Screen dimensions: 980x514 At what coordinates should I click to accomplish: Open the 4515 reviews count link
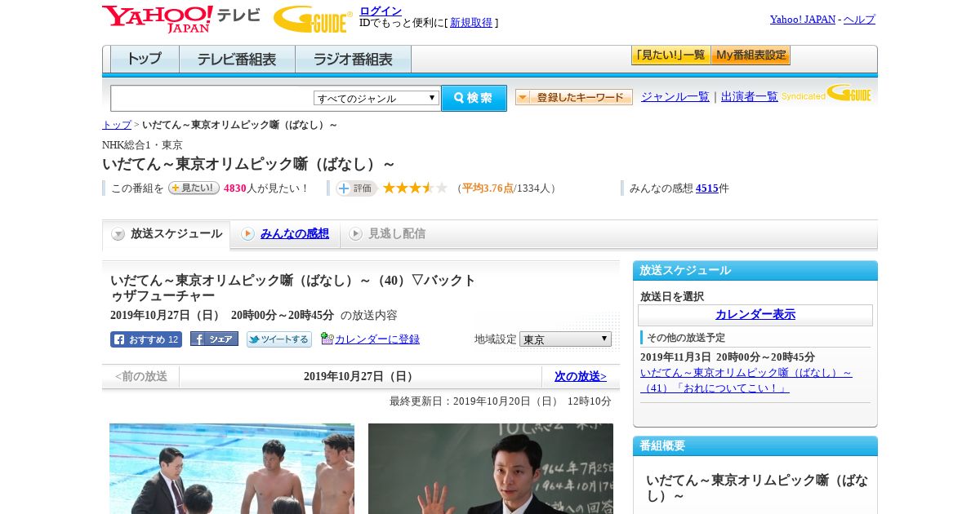click(707, 188)
